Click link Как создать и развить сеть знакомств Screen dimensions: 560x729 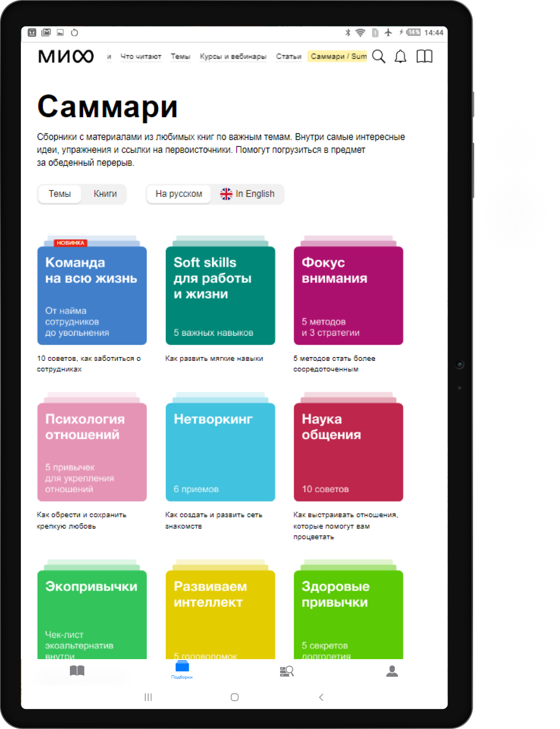point(214,521)
